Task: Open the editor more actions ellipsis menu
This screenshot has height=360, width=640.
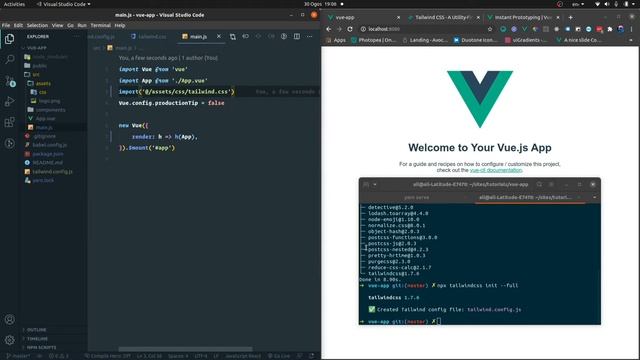Action: pos(309,36)
